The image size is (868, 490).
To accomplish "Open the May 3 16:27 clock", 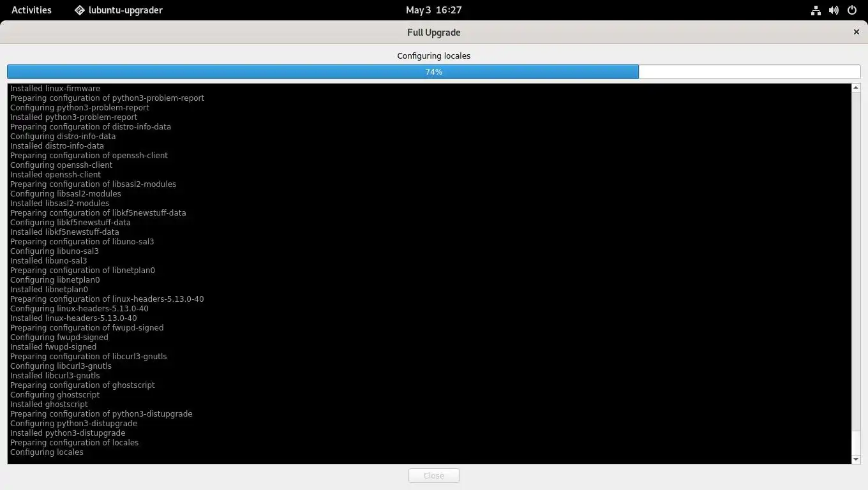I will pyautogui.click(x=434, y=10).
